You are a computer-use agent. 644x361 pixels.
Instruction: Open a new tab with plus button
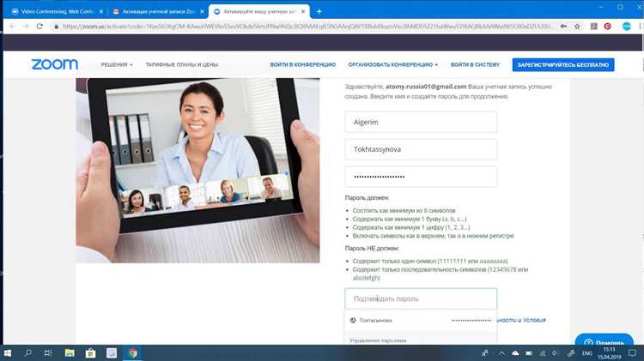point(319,11)
